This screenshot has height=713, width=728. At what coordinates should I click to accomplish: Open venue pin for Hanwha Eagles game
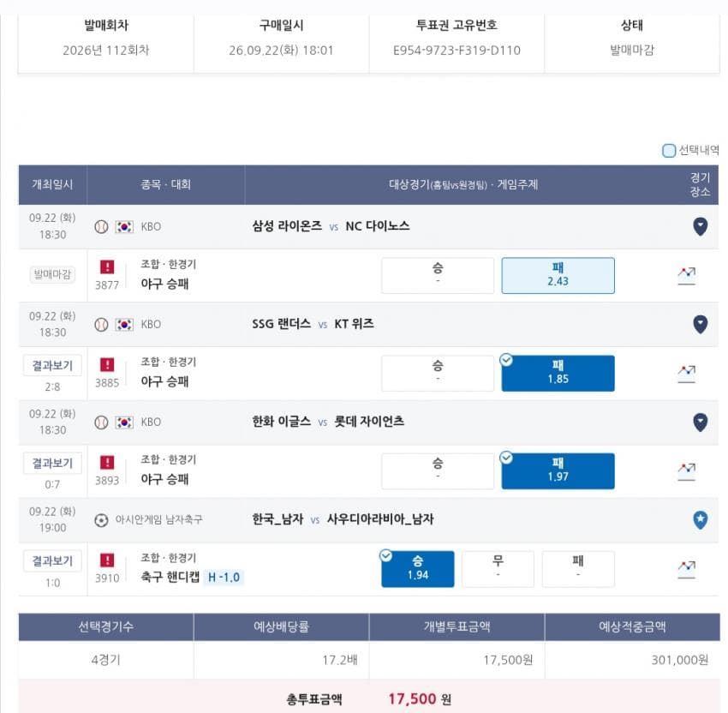700,422
